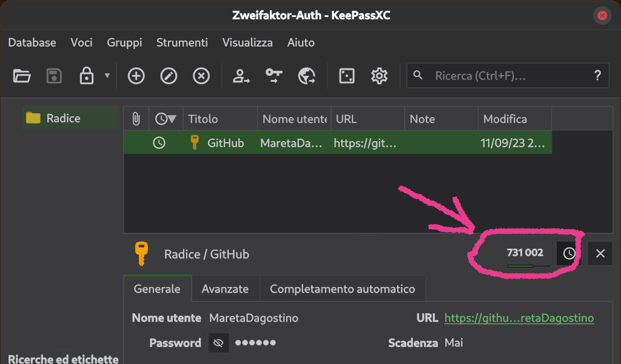Expand the lock button dropdown arrow
This screenshot has width=621, height=364.
tap(107, 76)
